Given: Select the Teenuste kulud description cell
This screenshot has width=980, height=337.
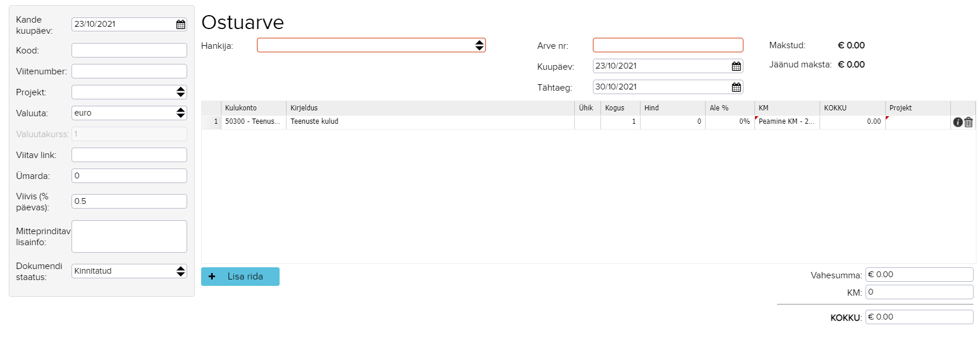Looking at the screenshot, I should 430,122.
